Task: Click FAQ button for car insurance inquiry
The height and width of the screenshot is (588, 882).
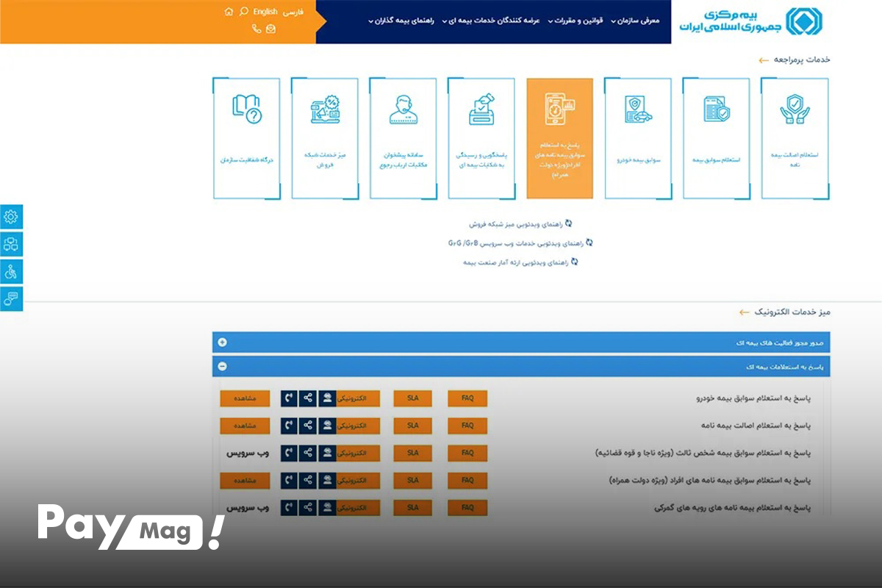Action: [x=467, y=398]
